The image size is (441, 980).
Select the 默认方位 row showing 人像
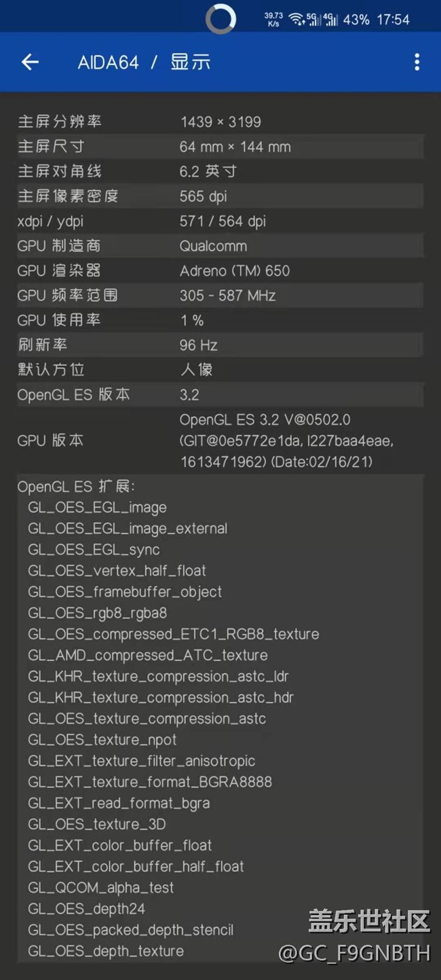220,369
